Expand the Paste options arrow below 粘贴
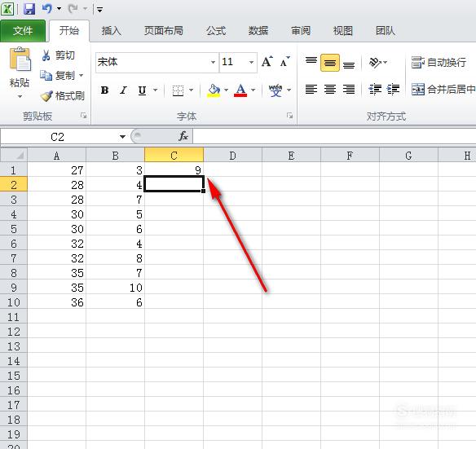 point(20,97)
